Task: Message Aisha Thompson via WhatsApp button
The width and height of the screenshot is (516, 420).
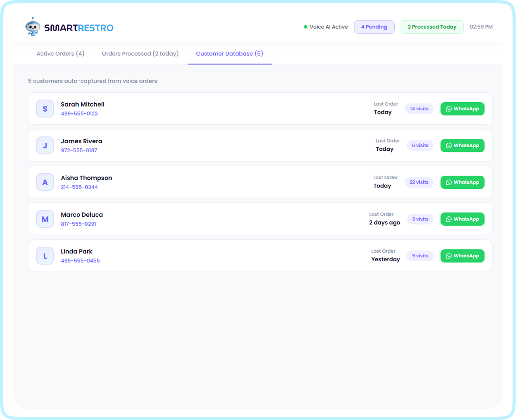Action: [462, 182]
